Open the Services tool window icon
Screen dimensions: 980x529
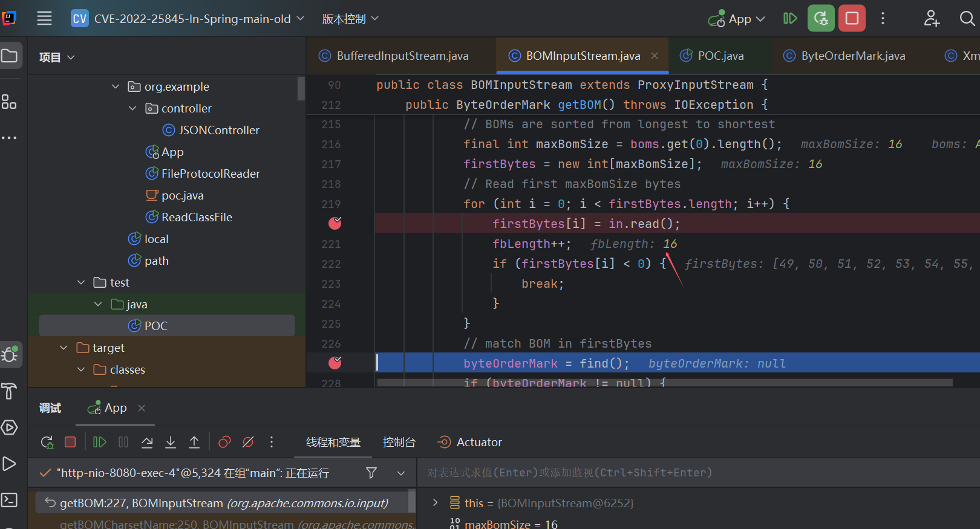tap(9, 427)
